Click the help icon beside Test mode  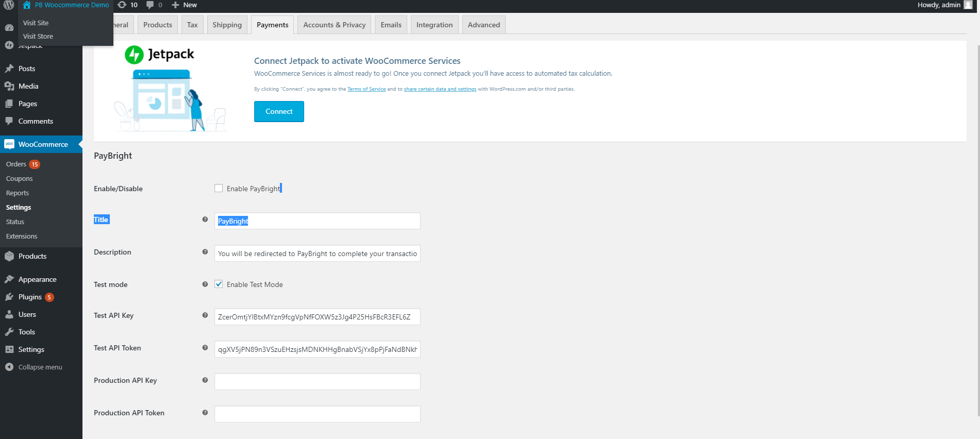(x=205, y=284)
